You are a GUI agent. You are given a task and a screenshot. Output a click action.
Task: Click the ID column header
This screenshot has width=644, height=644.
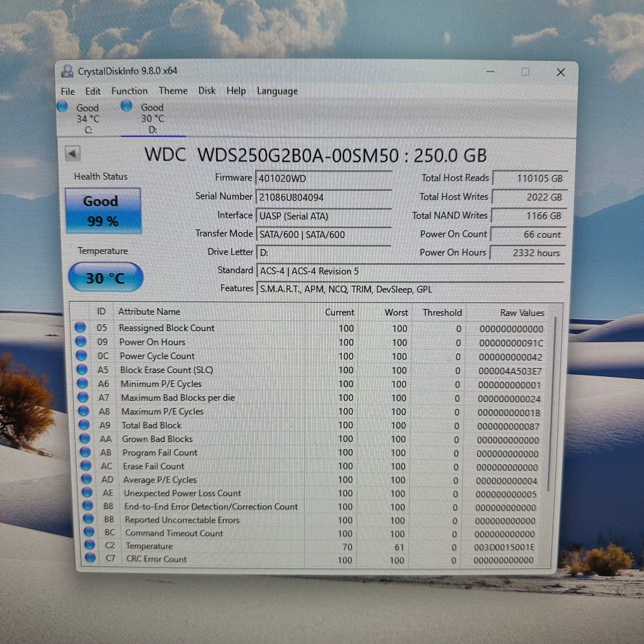[x=102, y=312]
